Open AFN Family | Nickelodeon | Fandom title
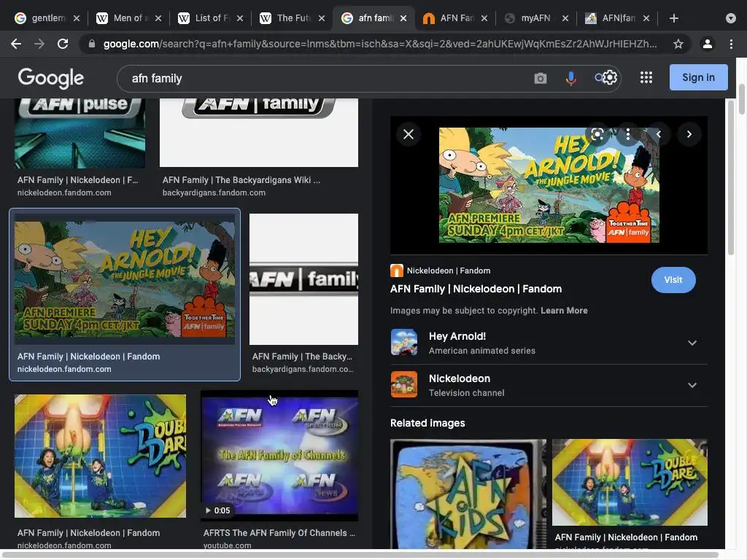Image resolution: width=747 pixels, height=560 pixels. coord(476,289)
